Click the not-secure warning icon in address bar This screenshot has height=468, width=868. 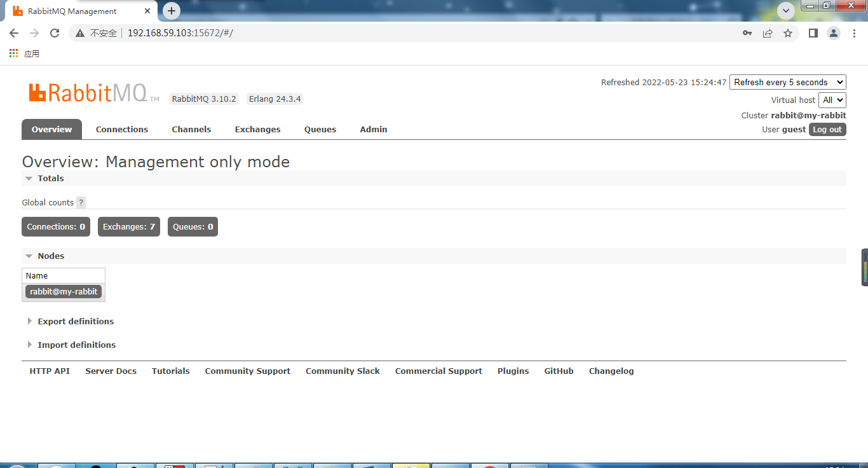pos(80,33)
